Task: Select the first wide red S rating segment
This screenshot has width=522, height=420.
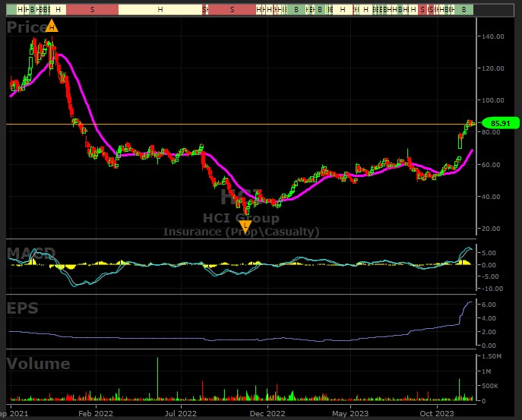Action: 93,9
